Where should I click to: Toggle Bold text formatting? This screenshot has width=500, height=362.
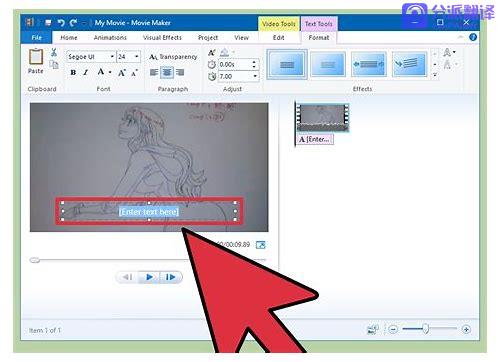click(x=73, y=72)
